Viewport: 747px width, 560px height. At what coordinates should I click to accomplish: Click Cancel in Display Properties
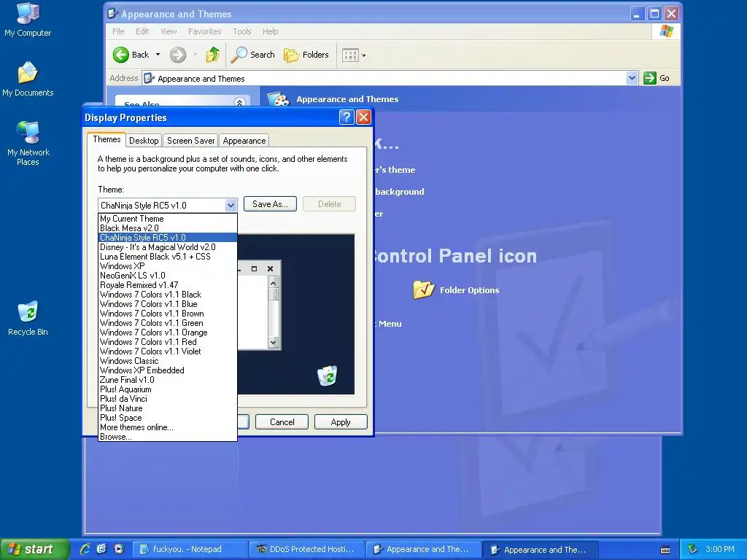point(282,422)
